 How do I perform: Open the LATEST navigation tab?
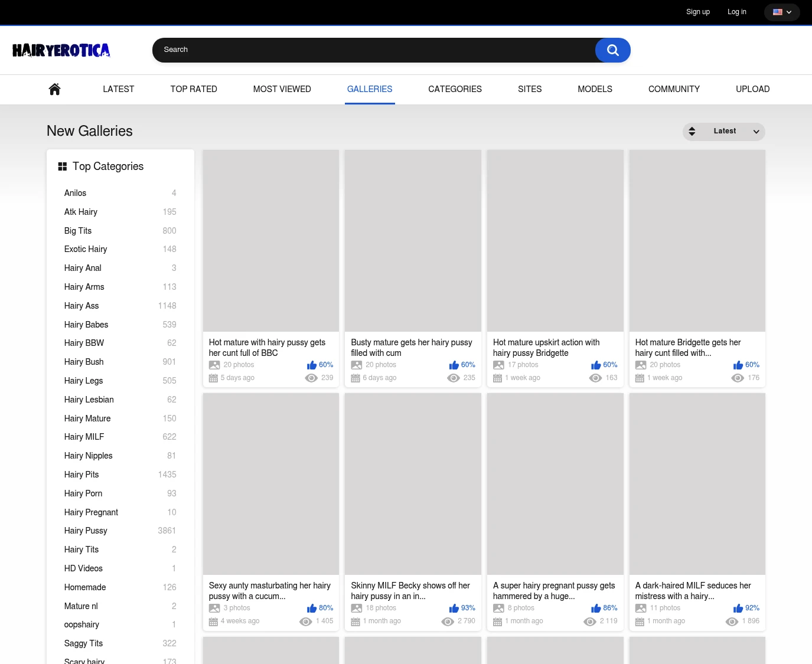click(x=119, y=89)
